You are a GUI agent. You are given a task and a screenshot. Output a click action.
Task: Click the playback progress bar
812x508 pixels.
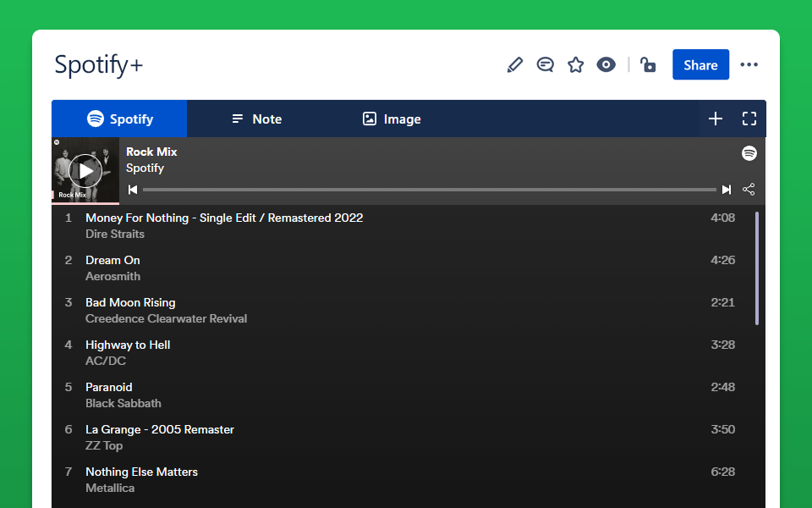[430, 190]
